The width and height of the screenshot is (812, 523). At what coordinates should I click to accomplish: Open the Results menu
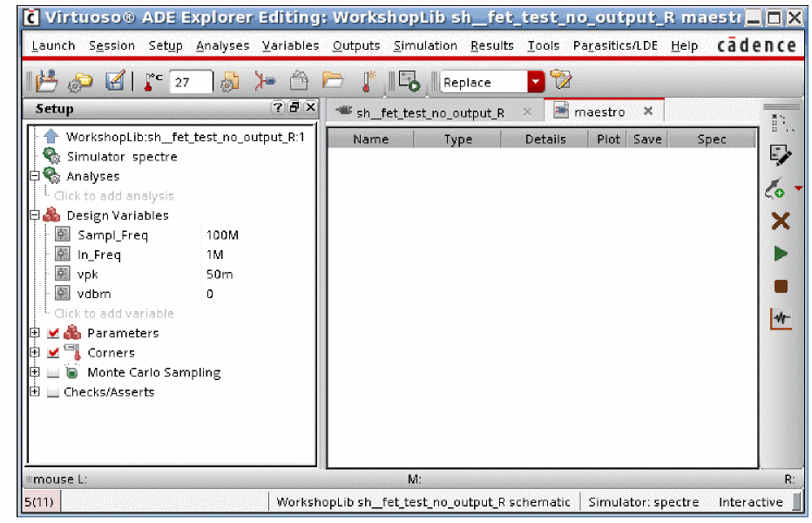pos(492,45)
